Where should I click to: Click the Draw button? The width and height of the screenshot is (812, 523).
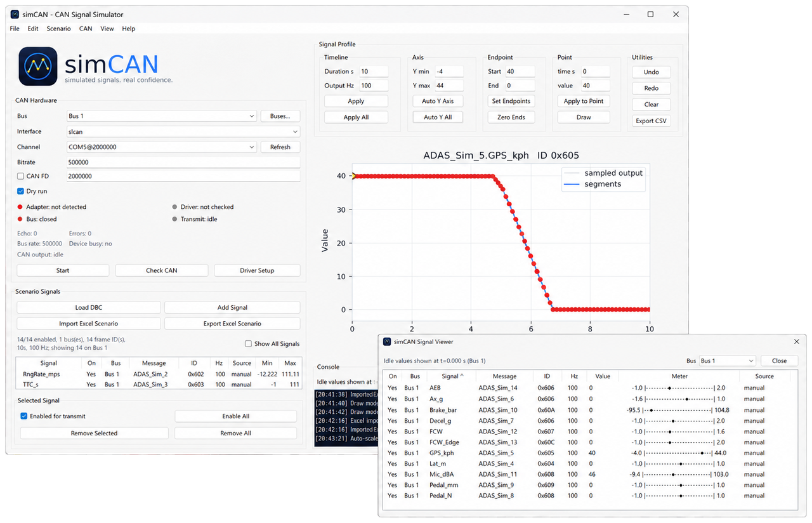coord(584,117)
